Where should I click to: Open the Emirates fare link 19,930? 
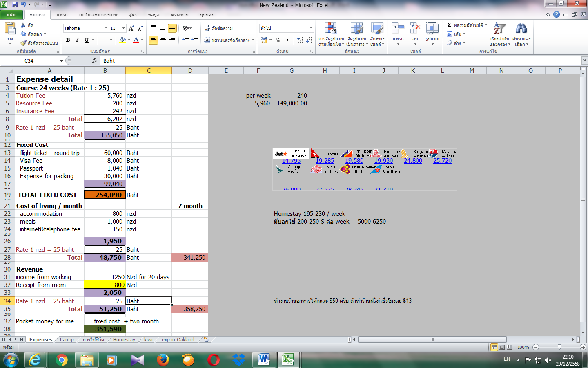[383, 161]
